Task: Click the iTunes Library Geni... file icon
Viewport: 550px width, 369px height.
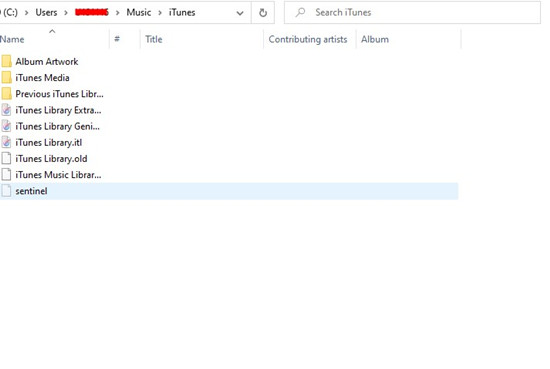Action: click(x=6, y=126)
